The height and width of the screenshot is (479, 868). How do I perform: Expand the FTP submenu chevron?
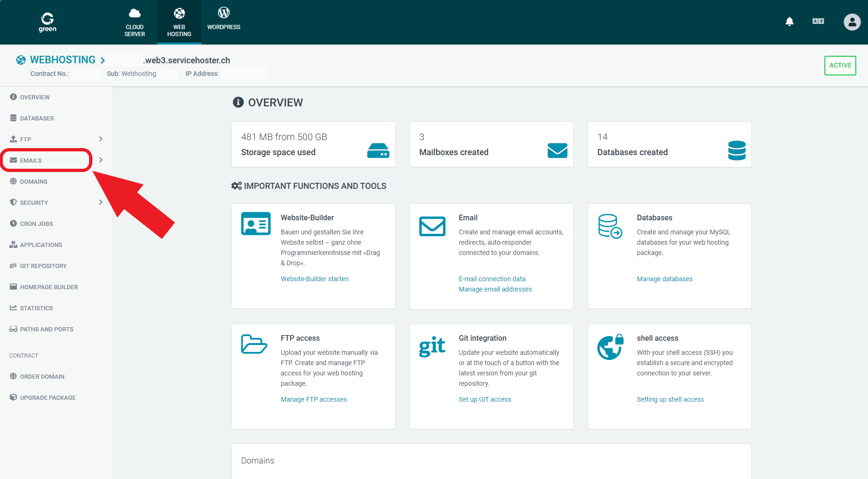tap(101, 139)
